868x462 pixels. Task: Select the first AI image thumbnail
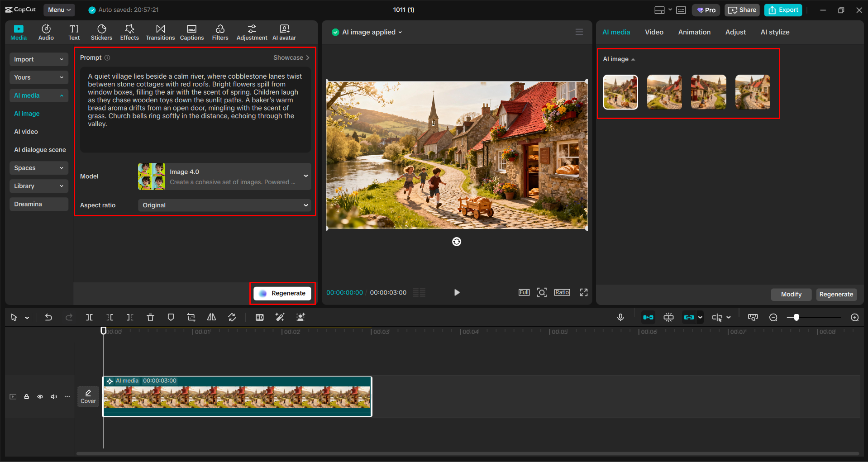coord(620,92)
